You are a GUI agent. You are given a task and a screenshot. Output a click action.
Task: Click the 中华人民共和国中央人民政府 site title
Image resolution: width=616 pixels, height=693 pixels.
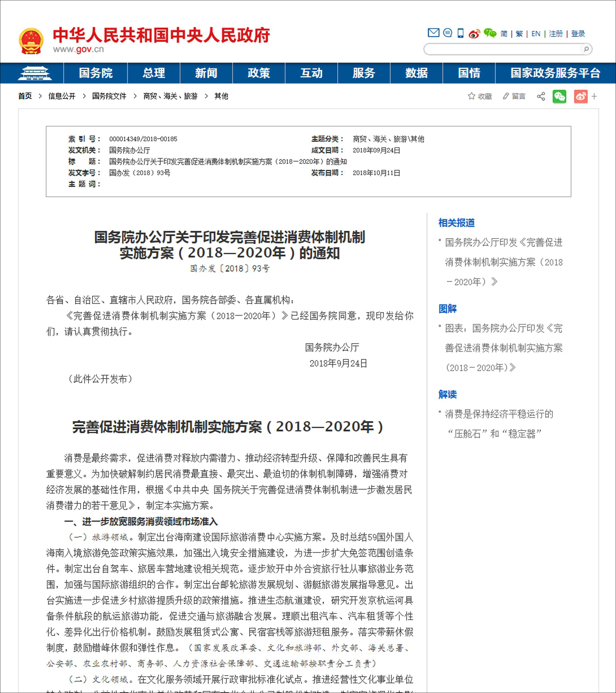[162, 35]
